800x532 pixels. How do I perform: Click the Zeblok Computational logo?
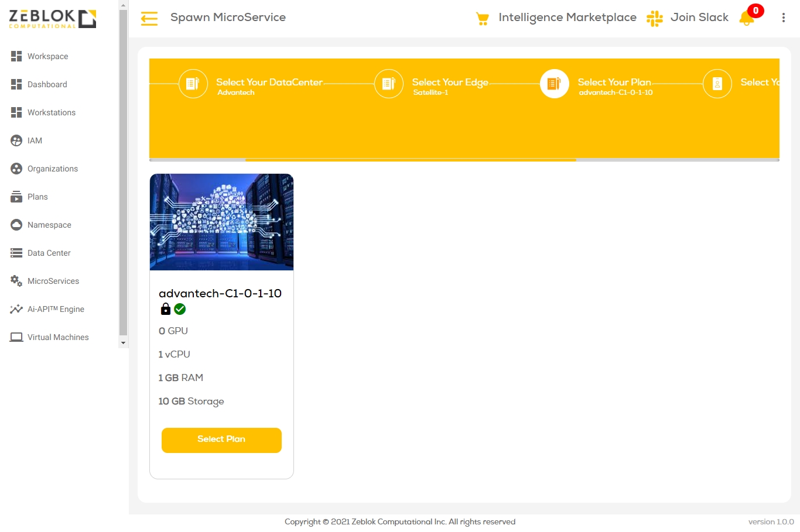[x=53, y=18]
